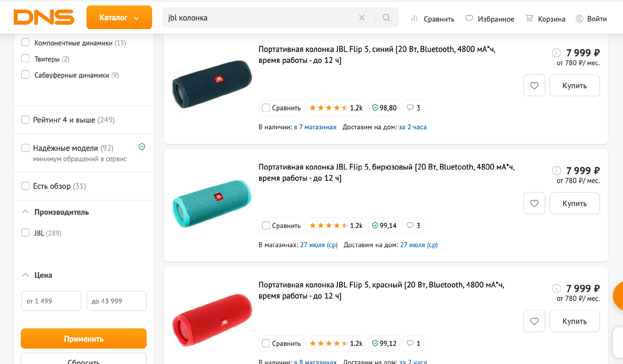Image resolution: width=623 pixels, height=364 pixels.
Task: Click the minimum price input field
Action: (x=51, y=301)
